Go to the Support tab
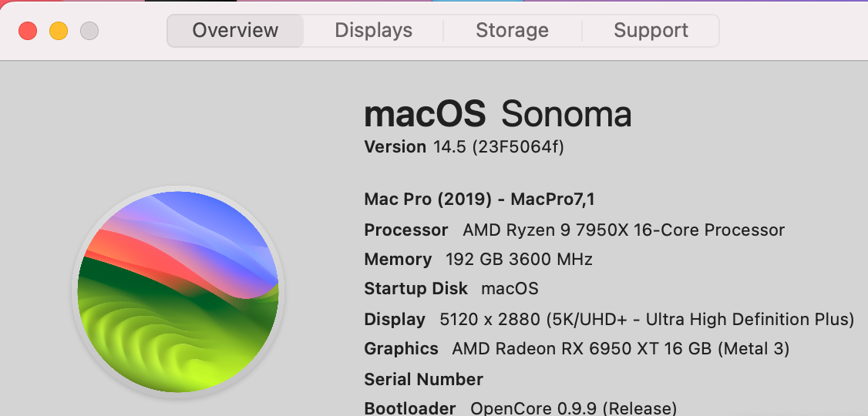This screenshot has height=416, width=868. (x=651, y=31)
